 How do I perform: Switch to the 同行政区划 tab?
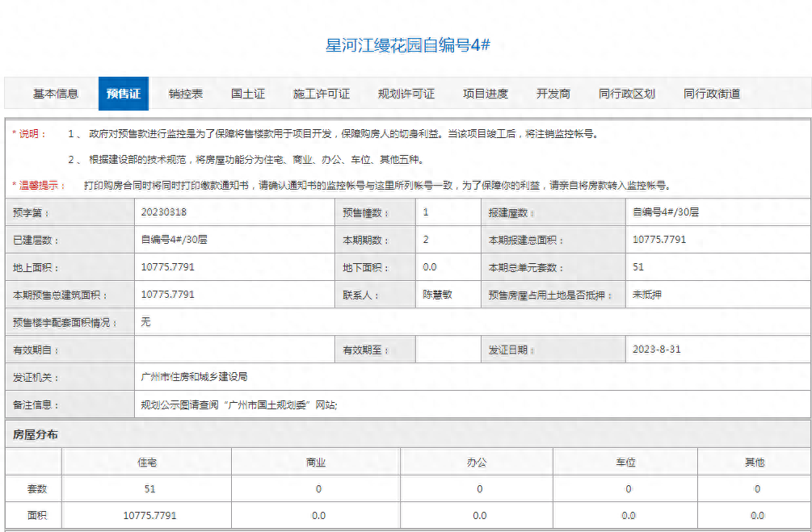[628, 94]
